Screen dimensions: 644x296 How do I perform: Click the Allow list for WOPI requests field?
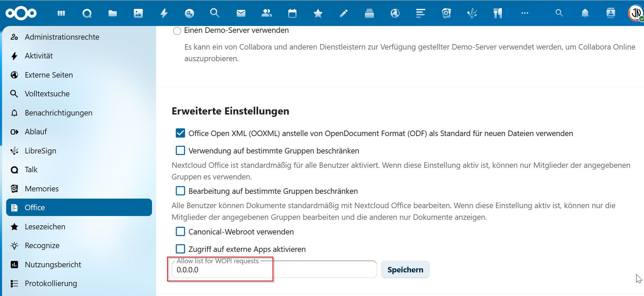274,270
